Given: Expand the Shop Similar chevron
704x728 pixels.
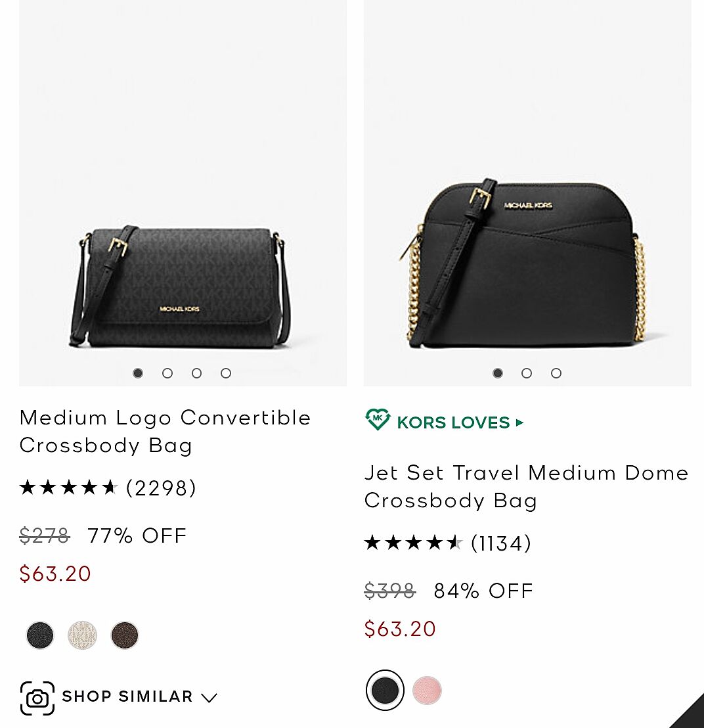Looking at the screenshot, I should tap(209, 698).
